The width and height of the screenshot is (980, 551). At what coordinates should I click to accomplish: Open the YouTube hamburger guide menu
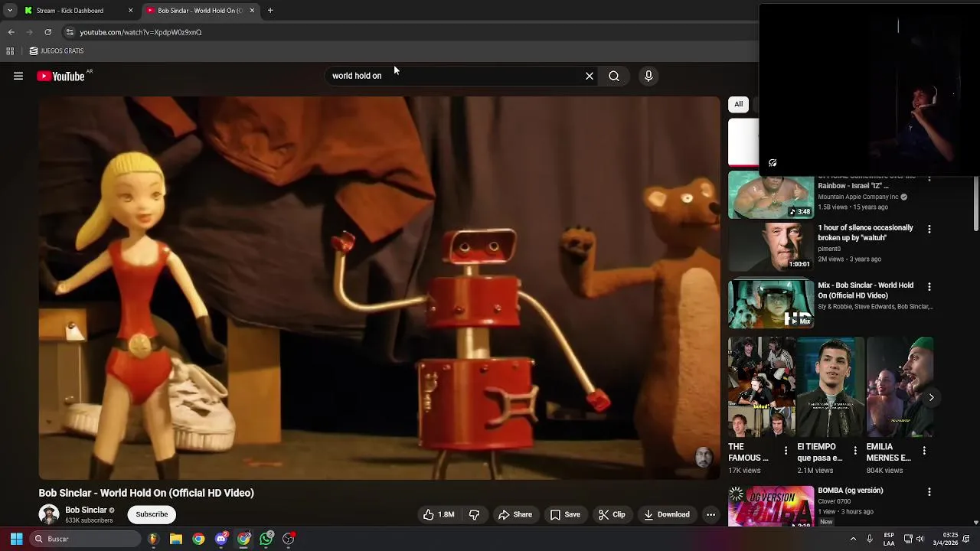(18, 76)
